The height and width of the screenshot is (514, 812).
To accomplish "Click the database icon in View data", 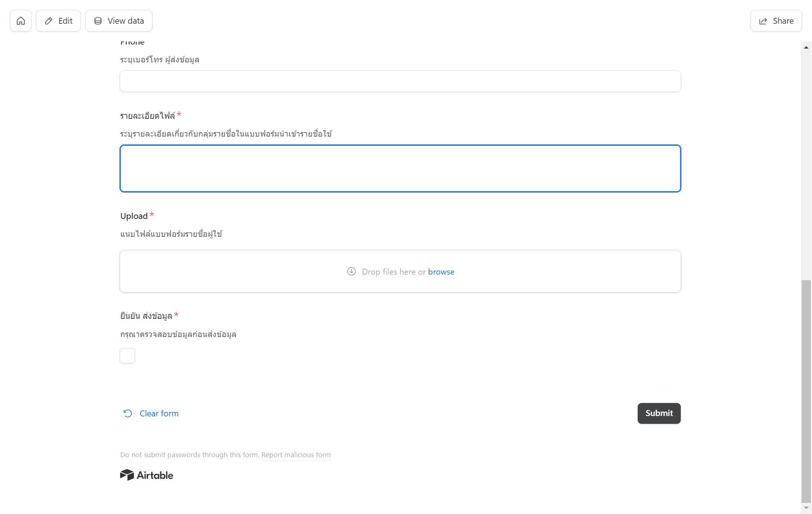I will [x=98, y=21].
